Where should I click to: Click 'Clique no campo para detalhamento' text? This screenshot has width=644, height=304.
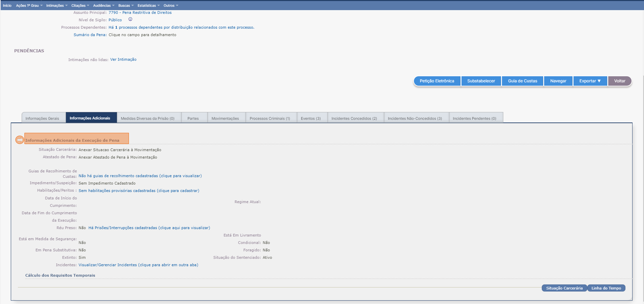[x=142, y=35]
